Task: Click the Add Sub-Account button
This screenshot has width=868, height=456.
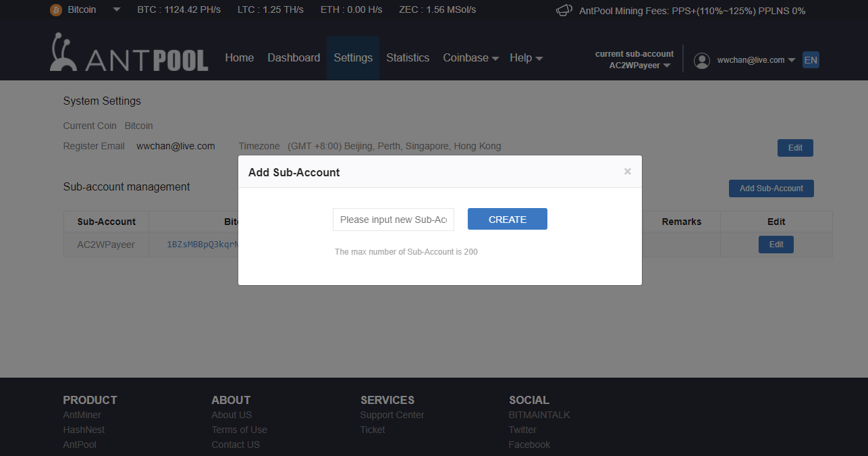Action: (771, 188)
